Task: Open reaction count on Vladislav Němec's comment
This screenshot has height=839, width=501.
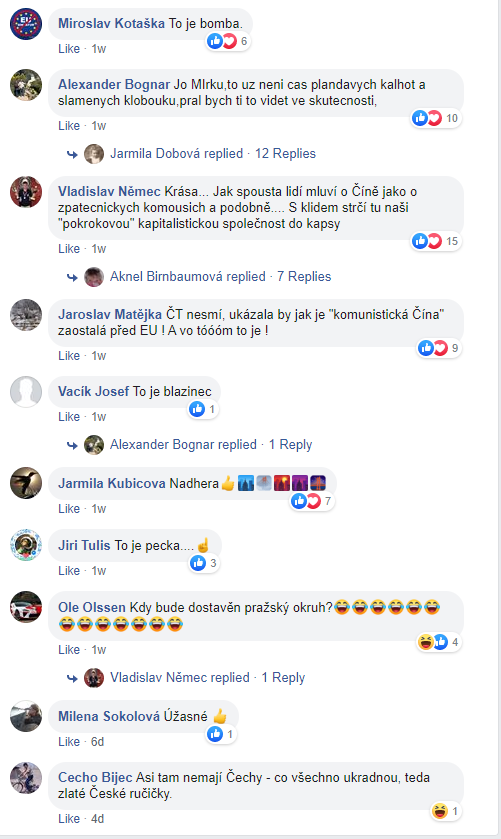Action: pyautogui.click(x=436, y=241)
